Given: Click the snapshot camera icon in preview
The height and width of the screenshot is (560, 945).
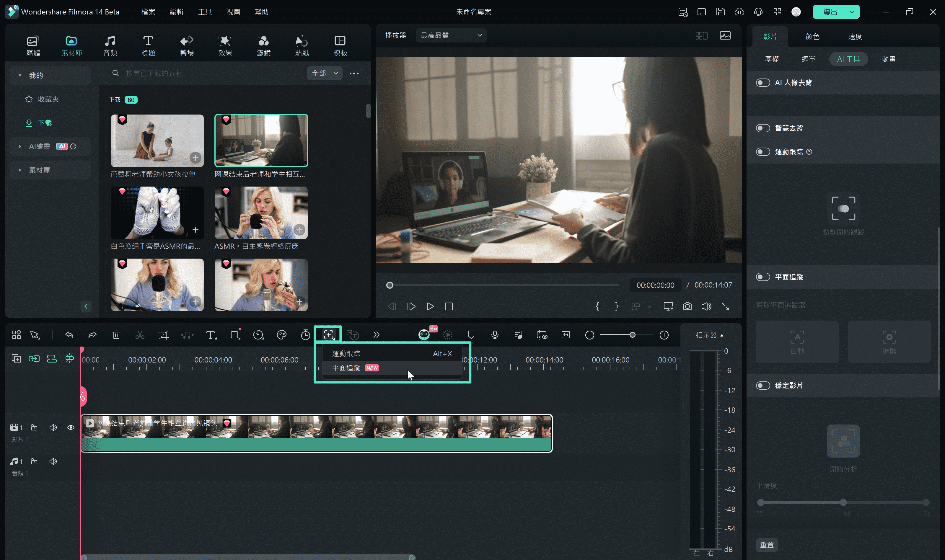Looking at the screenshot, I should (687, 307).
